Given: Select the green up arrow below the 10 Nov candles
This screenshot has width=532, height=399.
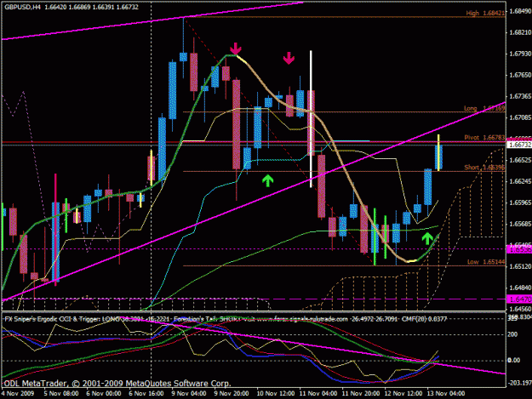Looking at the screenshot, I should pos(267,180).
